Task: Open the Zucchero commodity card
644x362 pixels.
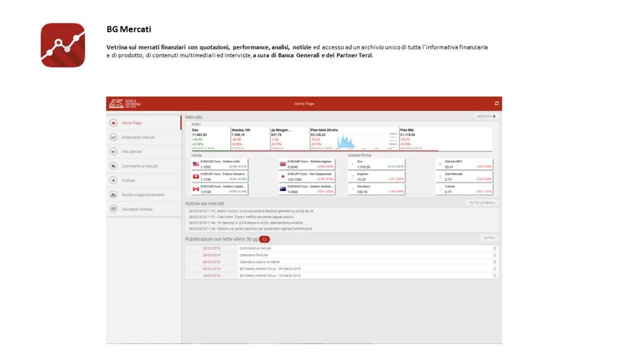Action: (377, 189)
